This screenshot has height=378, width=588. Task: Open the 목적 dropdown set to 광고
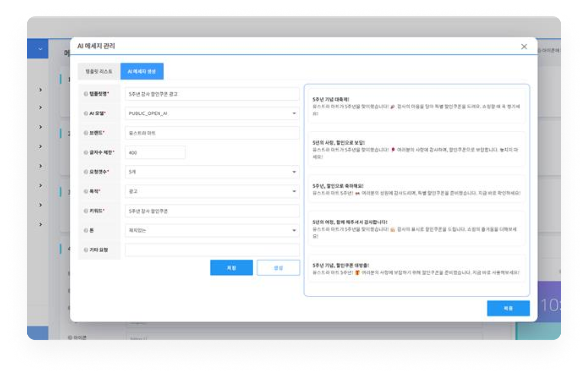coord(212,191)
